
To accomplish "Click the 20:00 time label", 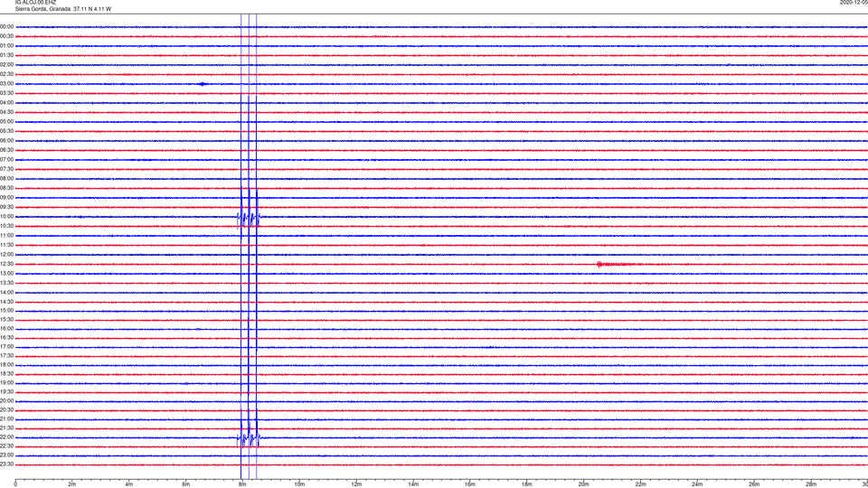I will [6, 400].
